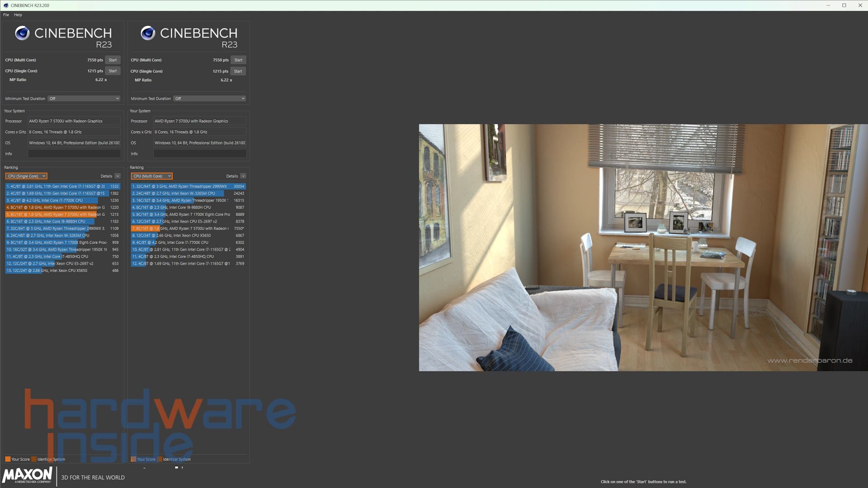868x488 pixels.
Task: Select the Xeon W-3265M row scoring 24243
Action: [x=189, y=193]
